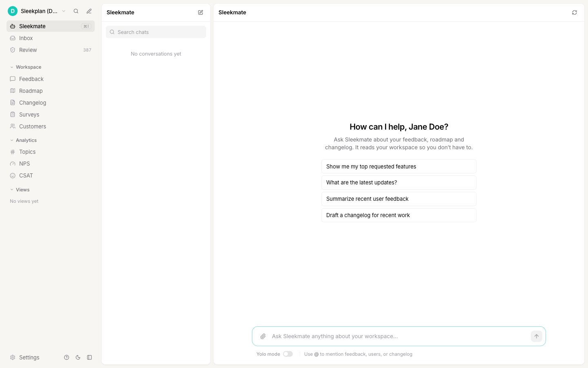Click the 387 review count badge
588x368 pixels.
point(87,50)
